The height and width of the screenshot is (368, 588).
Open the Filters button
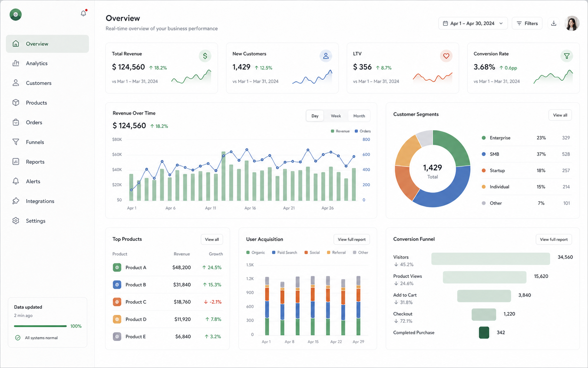click(x=527, y=23)
